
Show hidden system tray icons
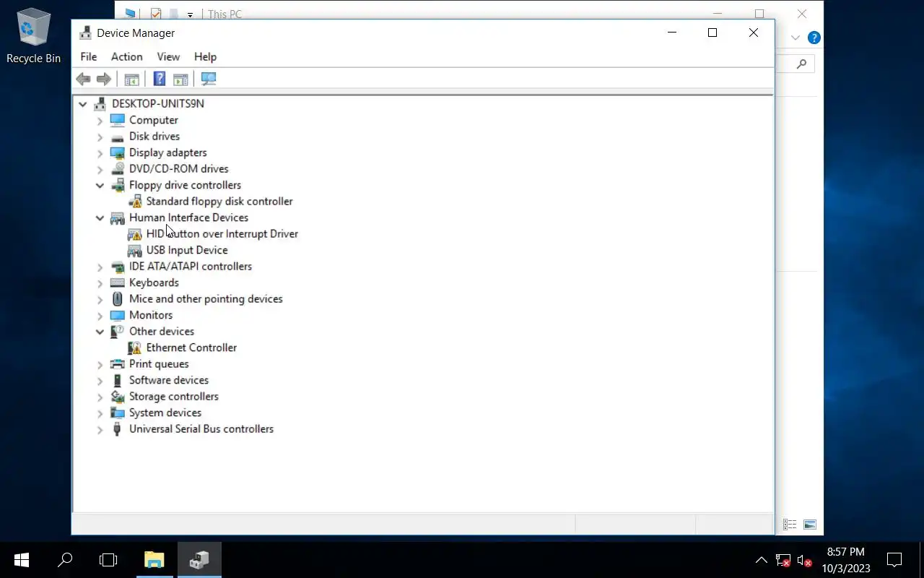pos(762,560)
